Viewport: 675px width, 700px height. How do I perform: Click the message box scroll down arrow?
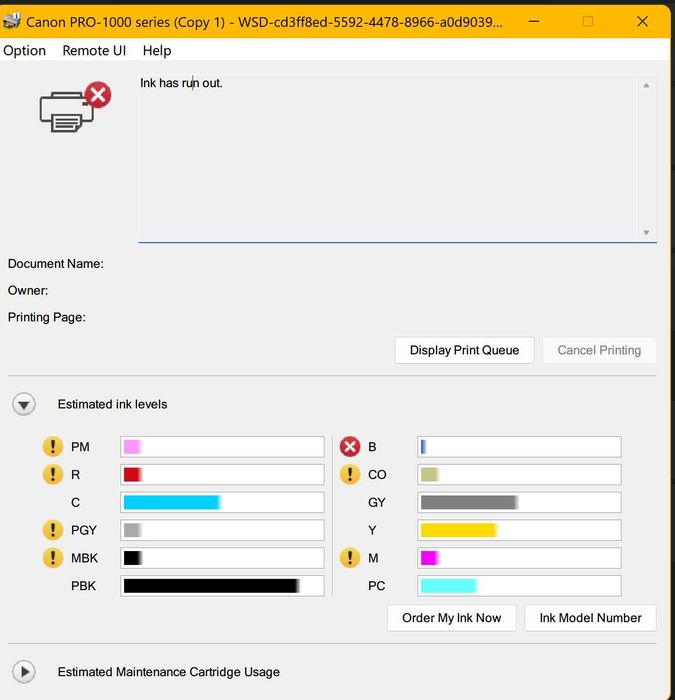646,232
